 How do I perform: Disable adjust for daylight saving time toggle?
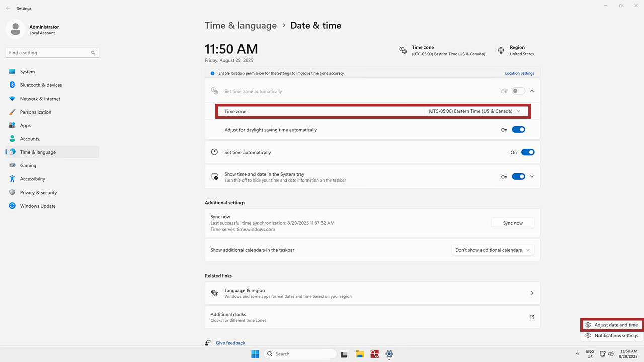518,130
